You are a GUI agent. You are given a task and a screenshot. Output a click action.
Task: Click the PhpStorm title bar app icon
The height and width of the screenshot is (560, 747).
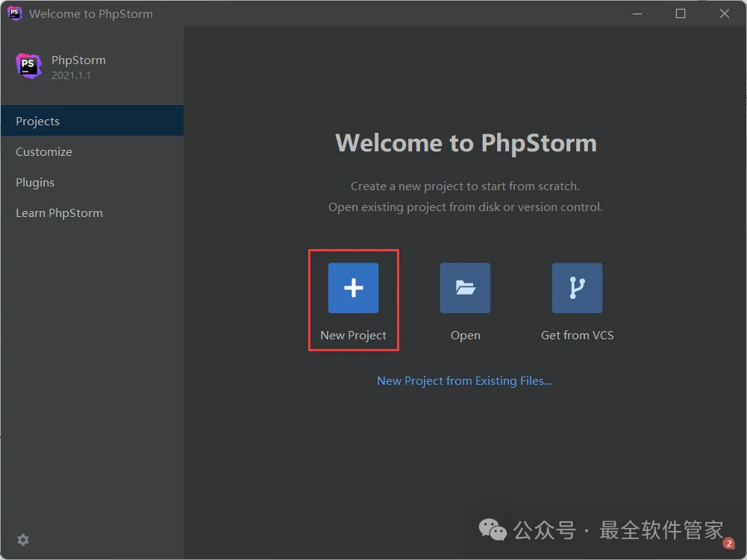tap(15, 13)
